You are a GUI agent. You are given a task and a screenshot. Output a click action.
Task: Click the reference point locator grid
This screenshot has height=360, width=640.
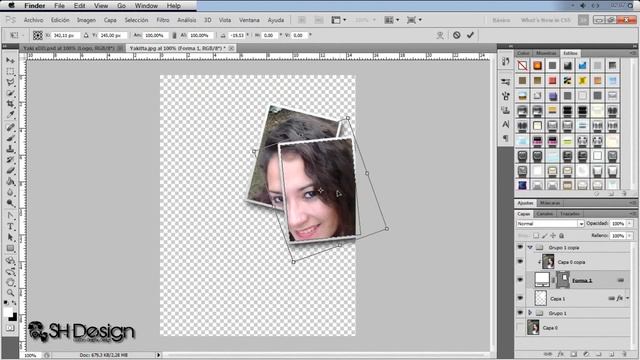(x=38, y=36)
